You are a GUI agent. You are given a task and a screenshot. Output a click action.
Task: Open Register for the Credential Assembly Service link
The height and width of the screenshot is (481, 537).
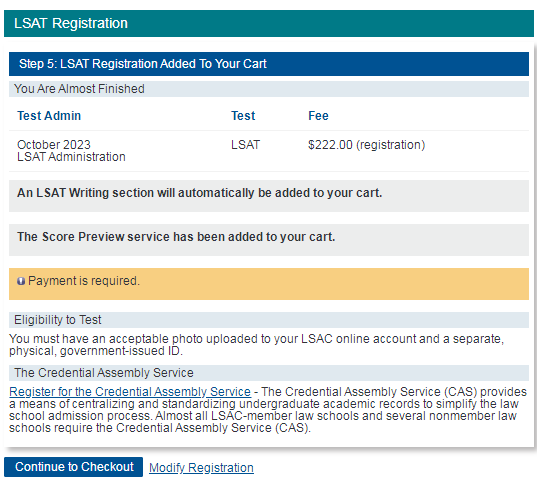point(130,392)
